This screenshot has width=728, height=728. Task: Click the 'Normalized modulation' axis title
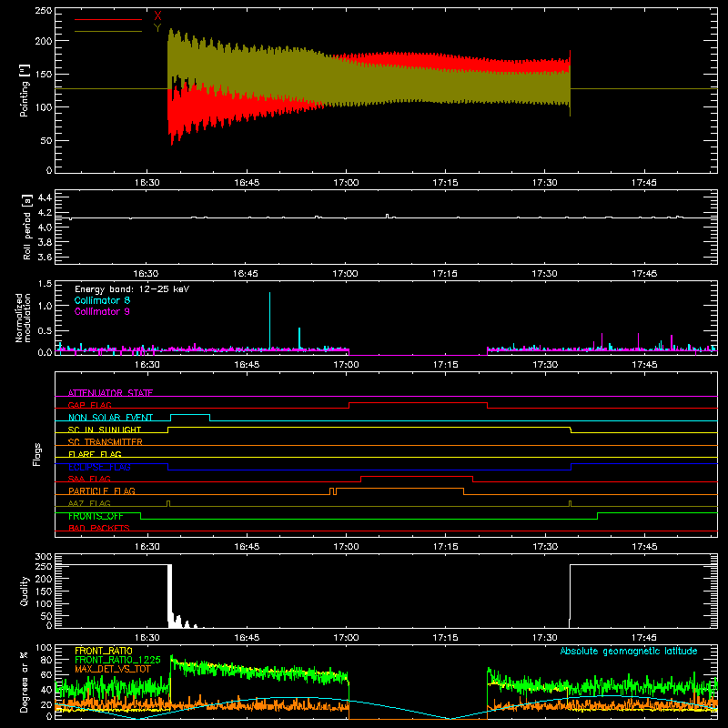click(23, 318)
